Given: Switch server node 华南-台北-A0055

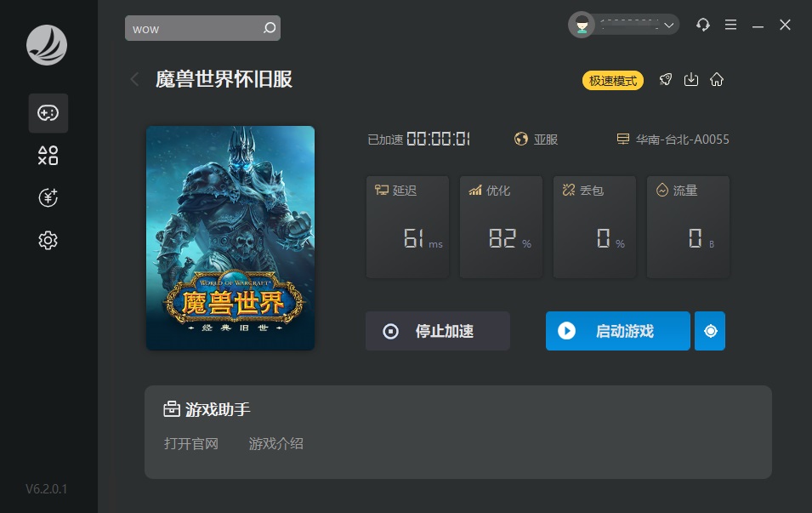Looking at the screenshot, I should [x=673, y=140].
